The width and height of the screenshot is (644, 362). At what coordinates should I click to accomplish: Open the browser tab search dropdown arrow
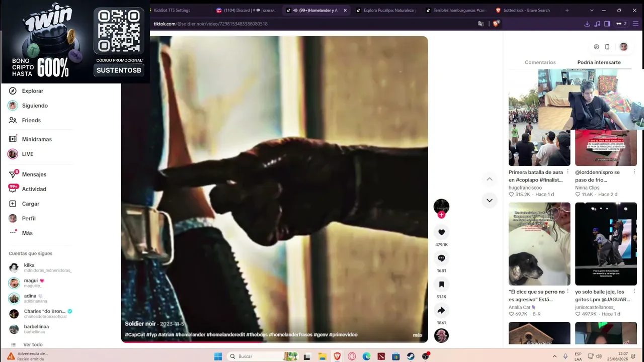tap(592, 10)
